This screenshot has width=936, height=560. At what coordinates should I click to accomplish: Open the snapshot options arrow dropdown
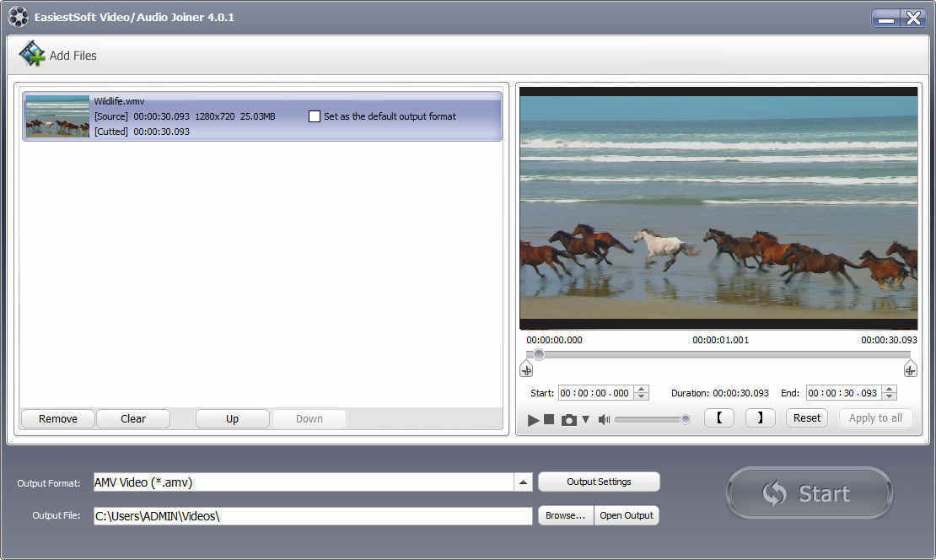pos(584,418)
